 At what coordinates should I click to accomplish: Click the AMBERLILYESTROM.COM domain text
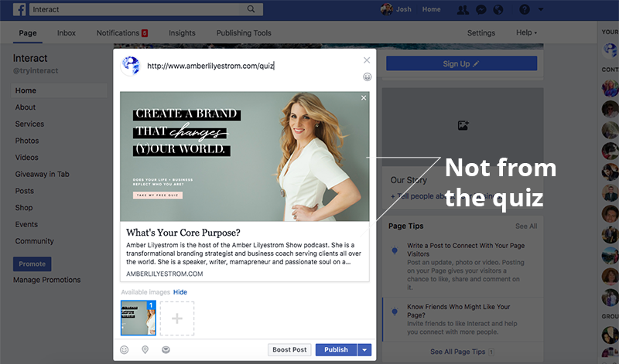pyautogui.click(x=165, y=274)
